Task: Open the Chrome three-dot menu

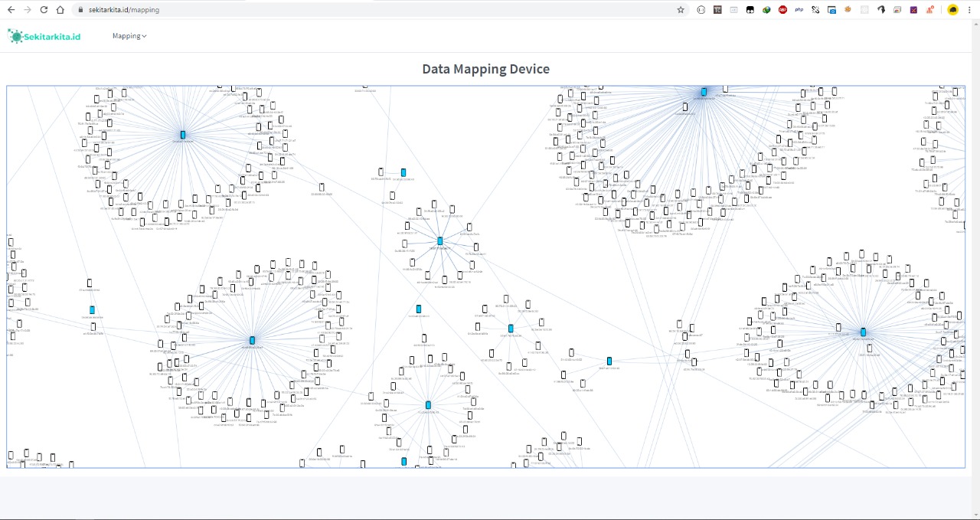Action: pyautogui.click(x=971, y=10)
